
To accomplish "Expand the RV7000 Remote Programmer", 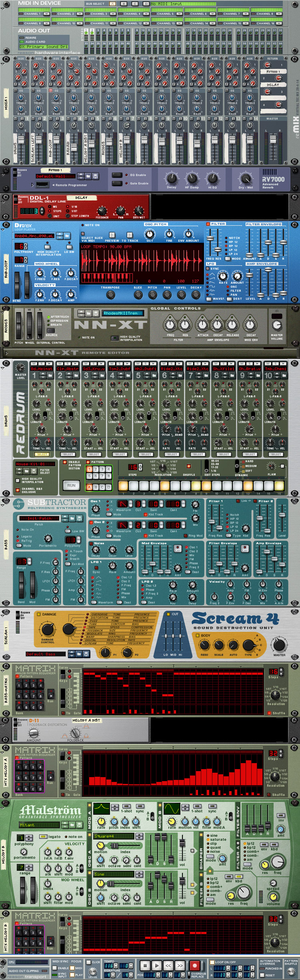I will tap(33, 185).
